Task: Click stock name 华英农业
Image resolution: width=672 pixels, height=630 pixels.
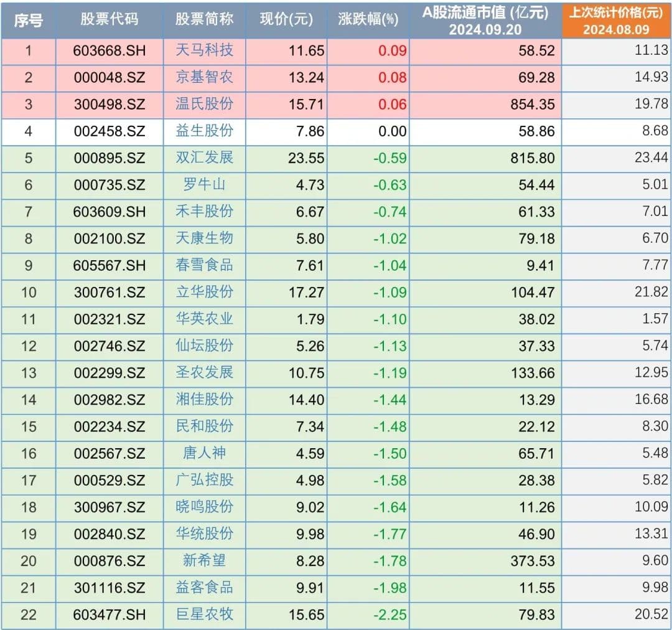Action: pos(205,319)
